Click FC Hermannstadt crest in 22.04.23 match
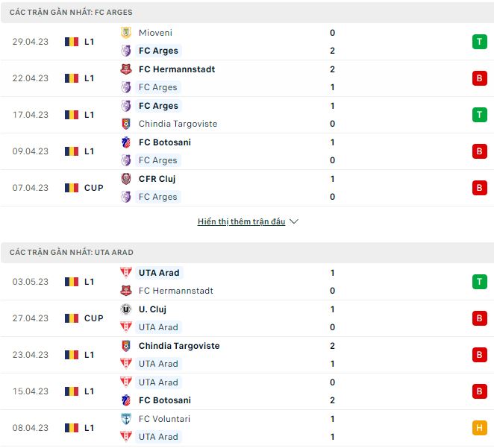The height and width of the screenshot is (448, 494). coord(125,69)
